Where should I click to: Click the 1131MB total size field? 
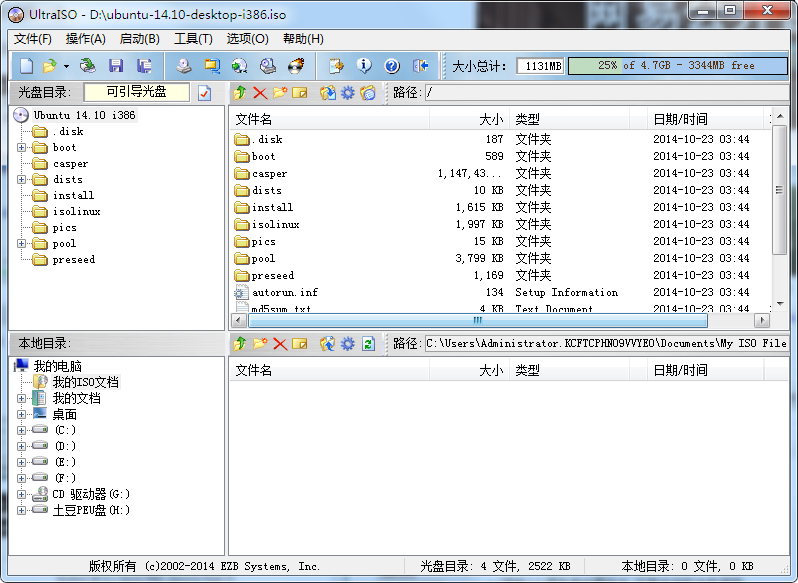coord(540,66)
